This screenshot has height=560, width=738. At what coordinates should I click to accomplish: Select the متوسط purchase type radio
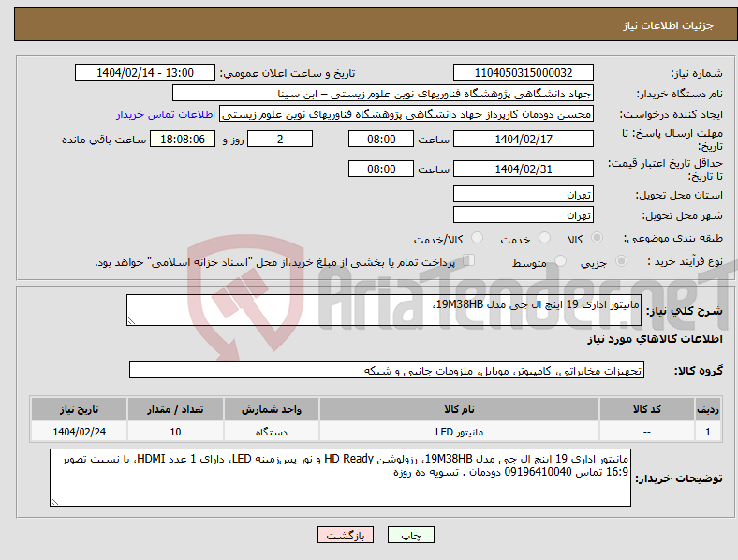(x=560, y=260)
